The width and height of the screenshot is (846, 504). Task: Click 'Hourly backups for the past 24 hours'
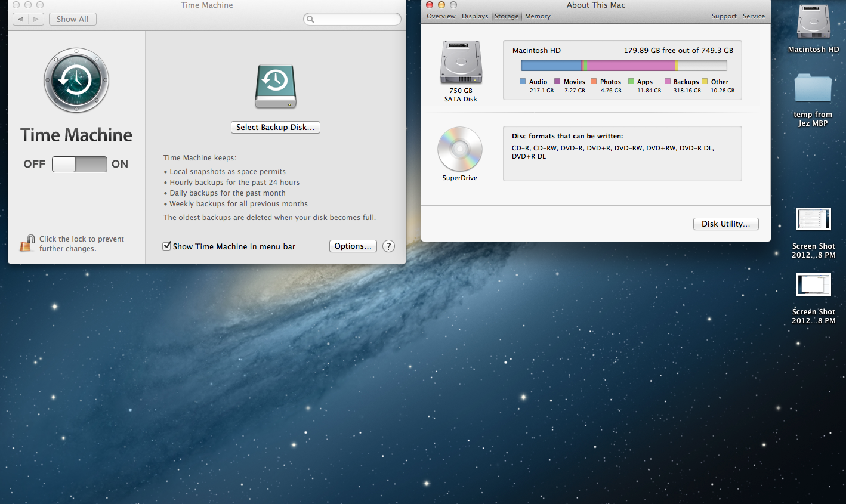[234, 183]
